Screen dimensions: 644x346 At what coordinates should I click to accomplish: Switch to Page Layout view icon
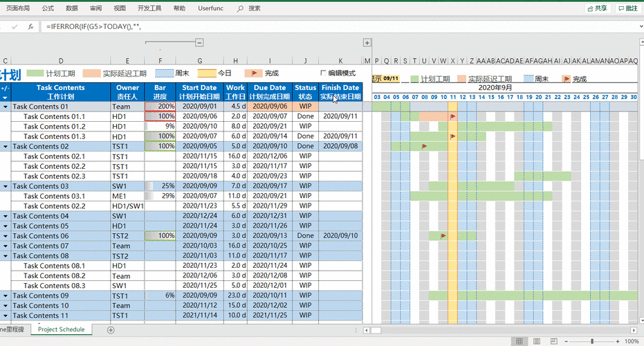[x=537, y=341]
